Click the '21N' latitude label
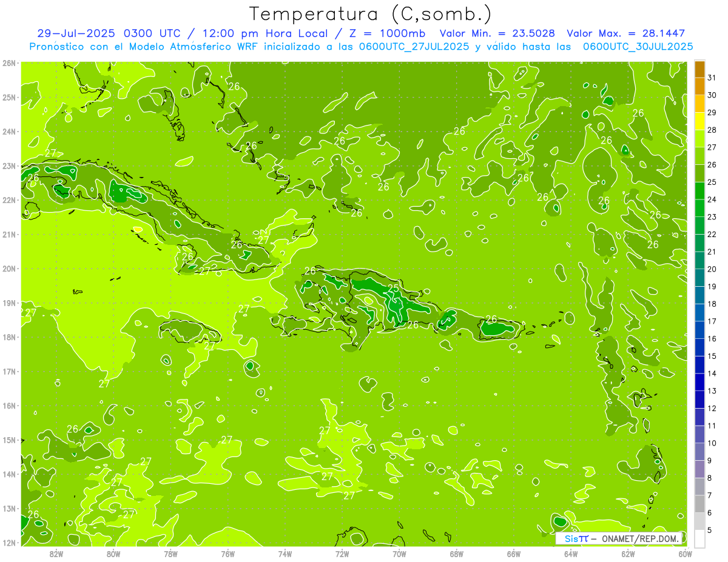This screenshot has width=728, height=562. tap(9, 234)
